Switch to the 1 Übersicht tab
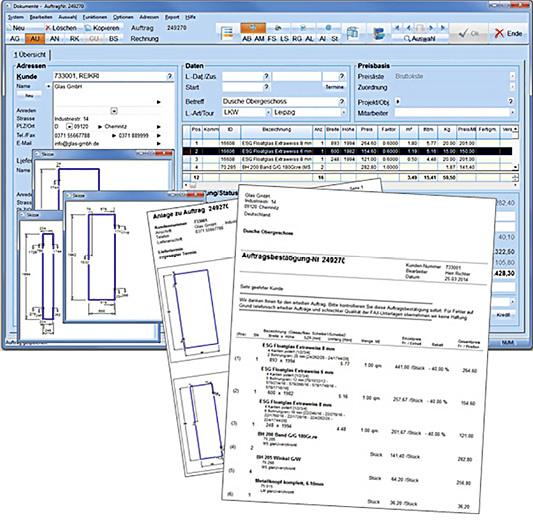Viewport: 533px width, 529px height. click(x=30, y=54)
